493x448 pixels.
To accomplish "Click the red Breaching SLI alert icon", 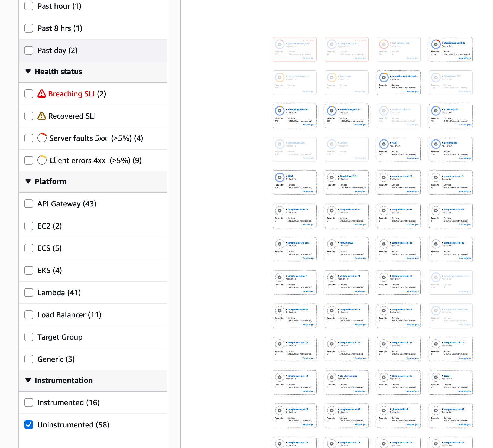I will [x=41, y=94].
